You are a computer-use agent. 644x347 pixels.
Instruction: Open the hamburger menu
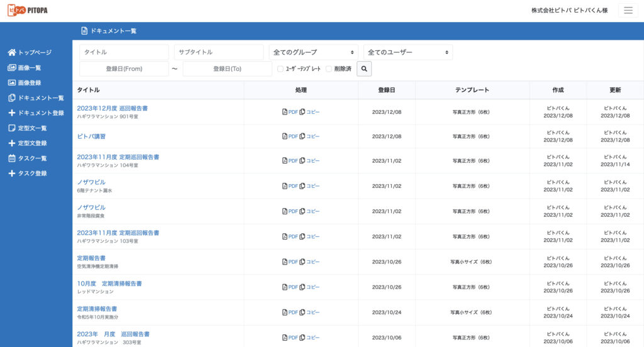pyautogui.click(x=628, y=10)
